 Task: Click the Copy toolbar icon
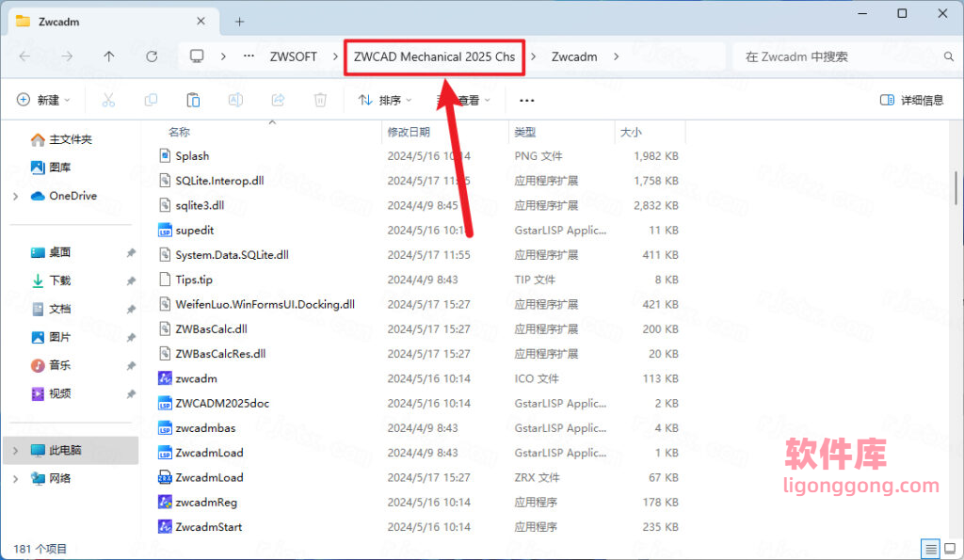pyautogui.click(x=151, y=100)
